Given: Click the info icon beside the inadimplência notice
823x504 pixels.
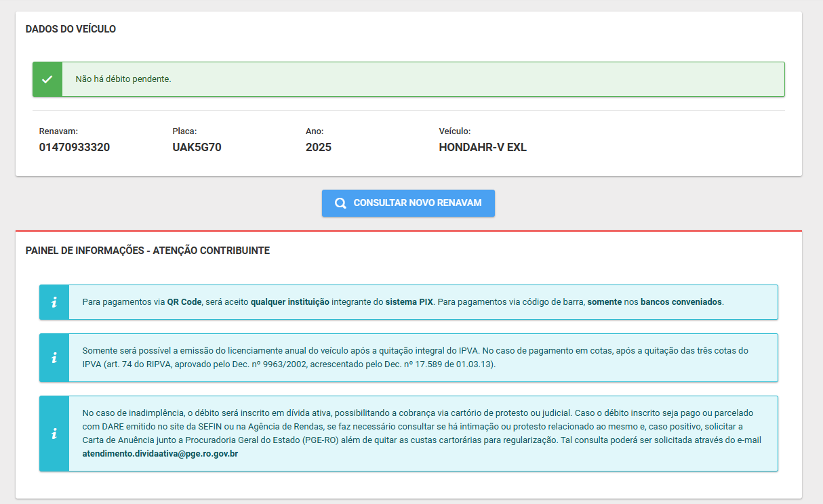Looking at the screenshot, I should tap(54, 434).
